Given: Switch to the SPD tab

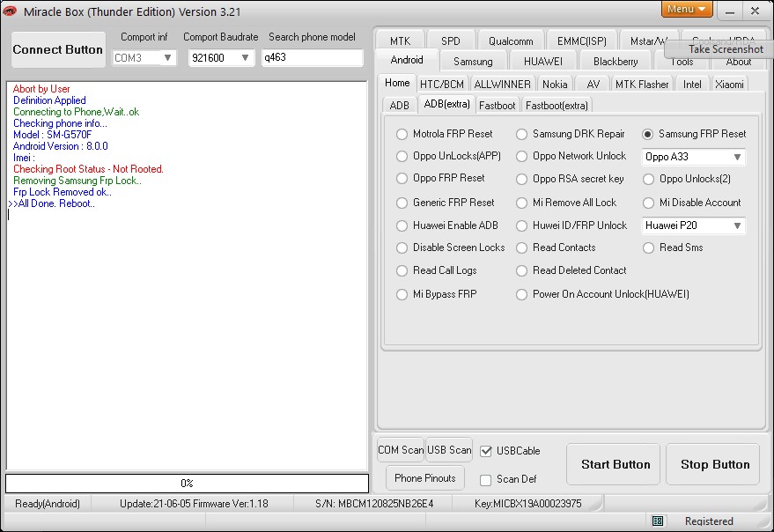Looking at the screenshot, I should [450, 41].
